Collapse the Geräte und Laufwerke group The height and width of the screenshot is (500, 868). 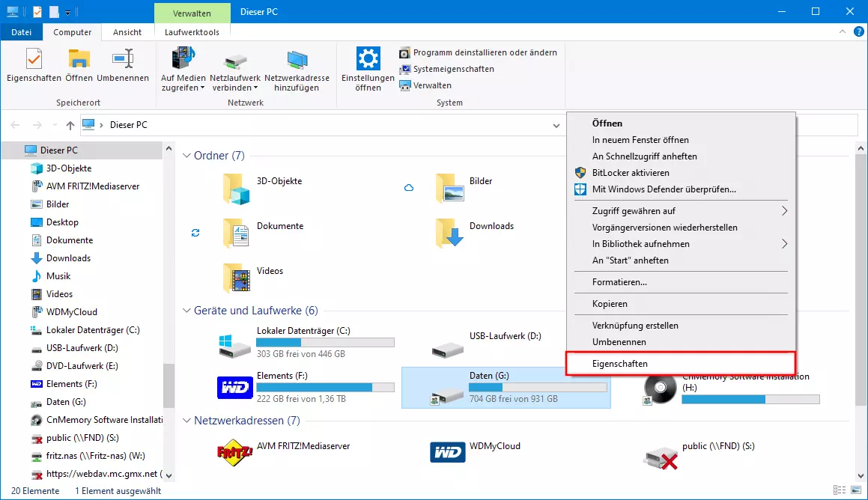coord(186,311)
